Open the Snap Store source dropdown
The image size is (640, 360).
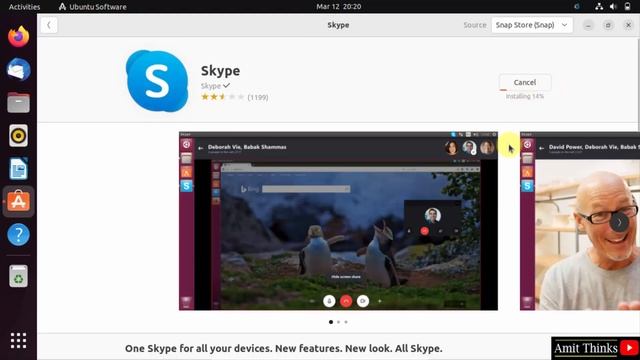[531, 25]
